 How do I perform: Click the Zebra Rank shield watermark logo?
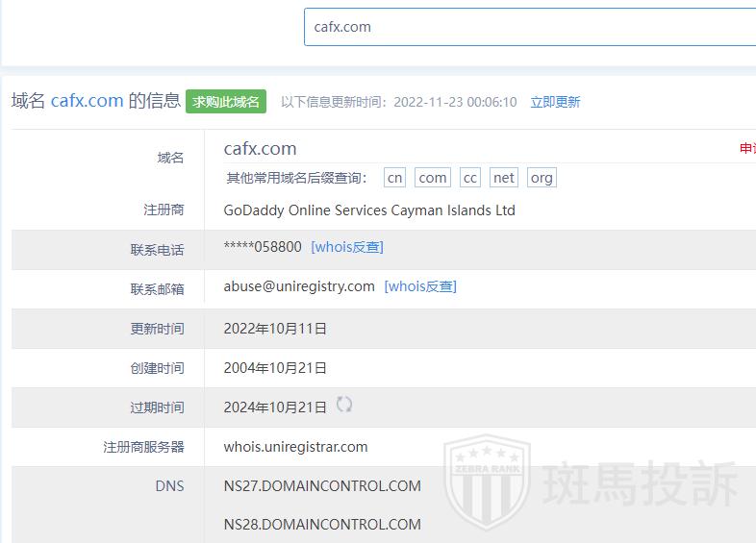(487, 480)
